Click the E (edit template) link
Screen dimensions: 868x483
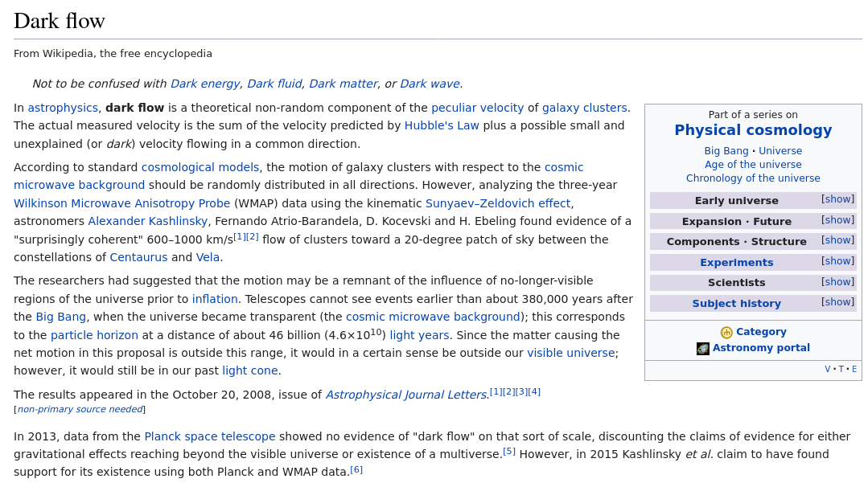[854, 369]
